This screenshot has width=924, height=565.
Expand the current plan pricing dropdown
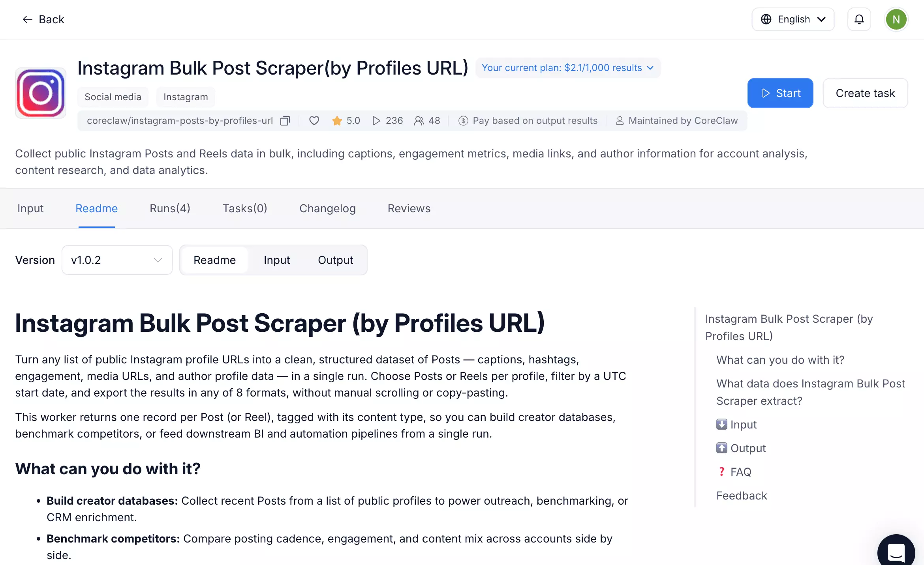point(568,68)
